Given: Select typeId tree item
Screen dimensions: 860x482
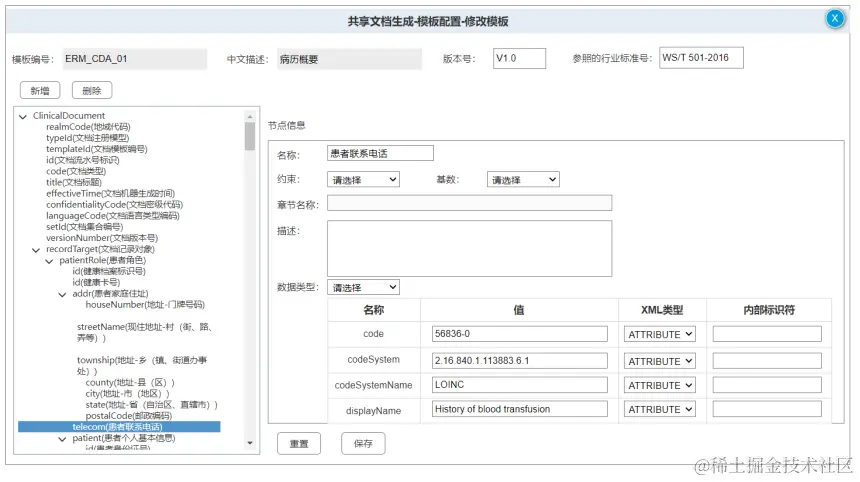Looking at the screenshot, I should point(88,138).
